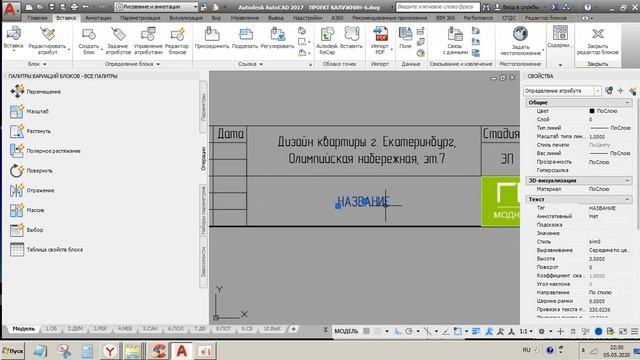Select Массив action in palette
The height and width of the screenshot is (360, 640).
[27, 210]
